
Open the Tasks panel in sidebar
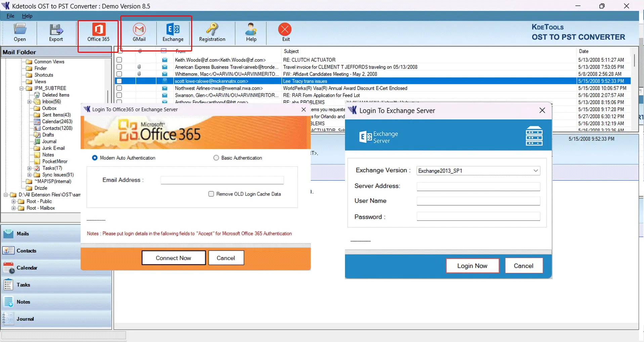tap(56, 285)
